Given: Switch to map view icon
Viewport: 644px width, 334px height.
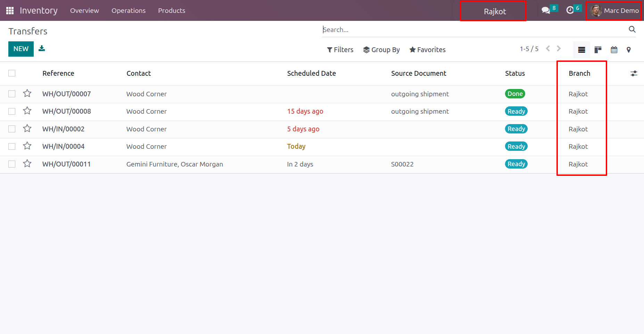Looking at the screenshot, I should point(629,50).
